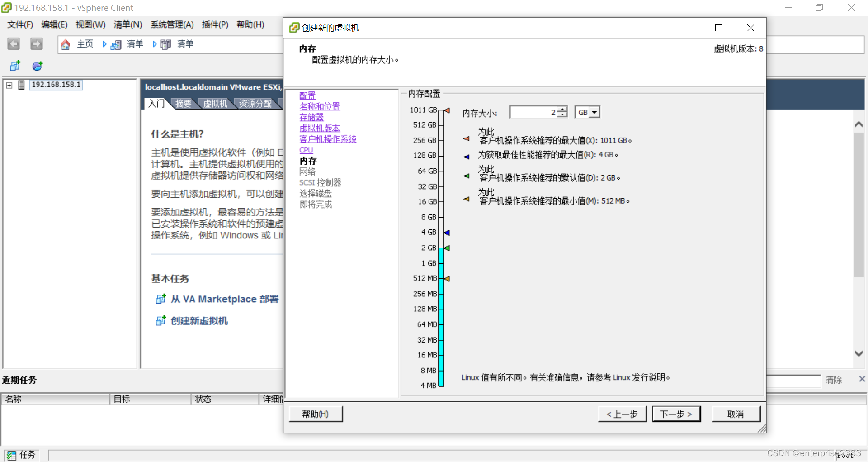Click the 取消 button
868x462 pixels.
736,414
